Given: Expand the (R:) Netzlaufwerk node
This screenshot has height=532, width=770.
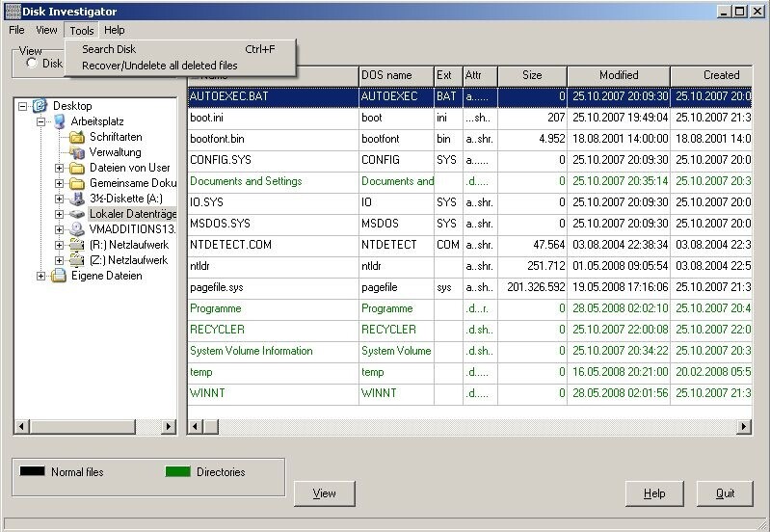Looking at the screenshot, I should [x=60, y=245].
